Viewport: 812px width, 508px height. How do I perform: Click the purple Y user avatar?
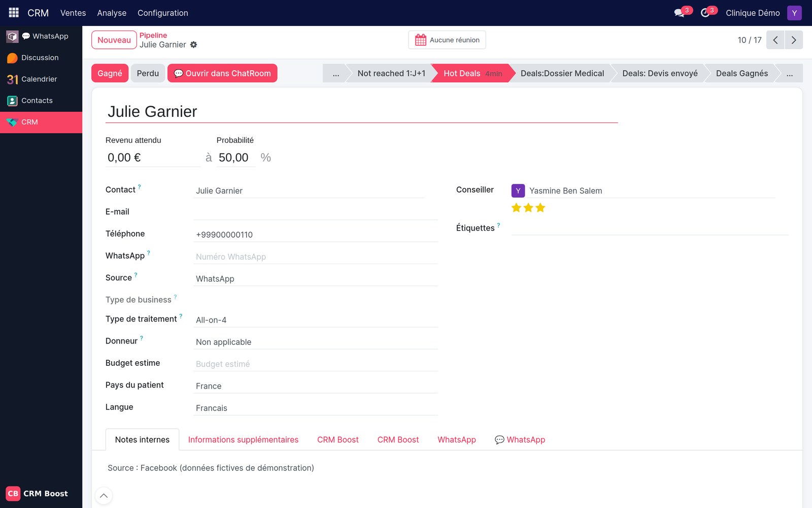794,13
